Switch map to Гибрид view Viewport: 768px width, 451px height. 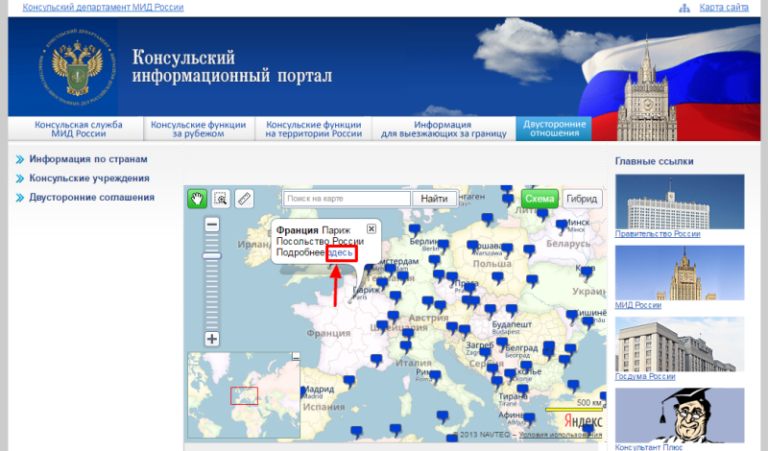(x=582, y=198)
